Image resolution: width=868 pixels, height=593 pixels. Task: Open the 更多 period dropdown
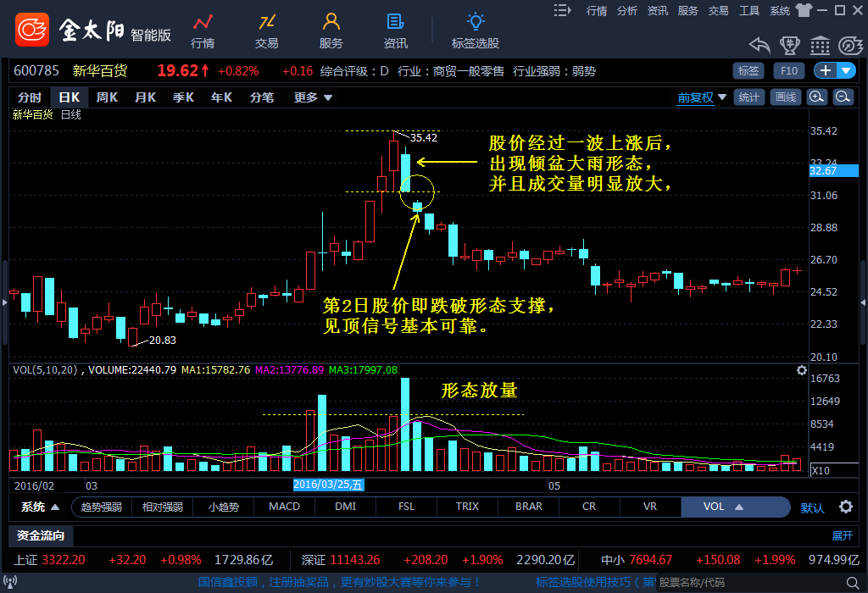(x=313, y=97)
